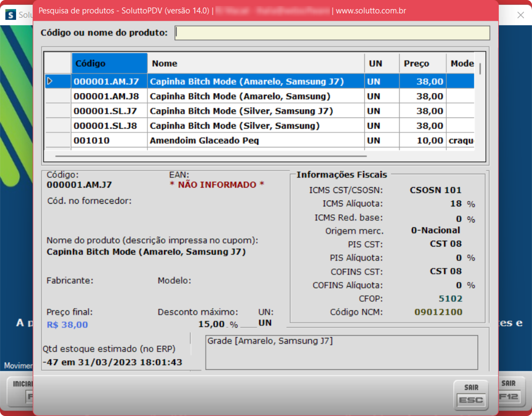This screenshot has height=416, width=532.
Task: Click the Preço column header
Action: (423, 63)
